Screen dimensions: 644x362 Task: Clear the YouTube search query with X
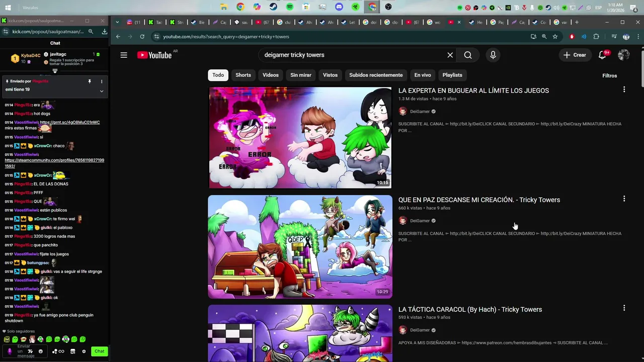pos(450,55)
